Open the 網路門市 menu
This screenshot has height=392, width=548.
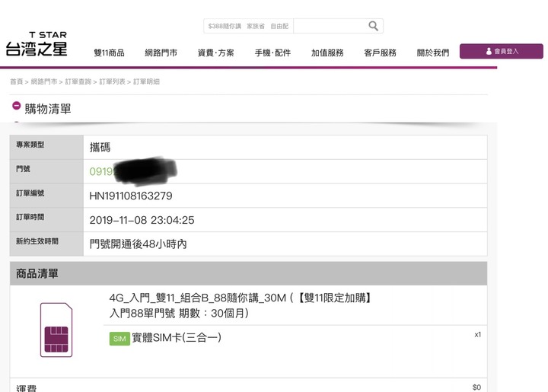pos(161,53)
